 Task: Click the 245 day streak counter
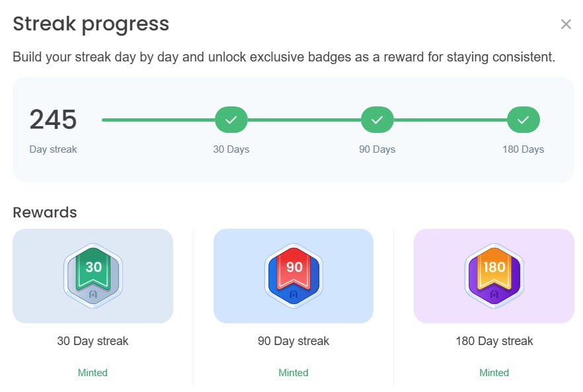tap(54, 120)
